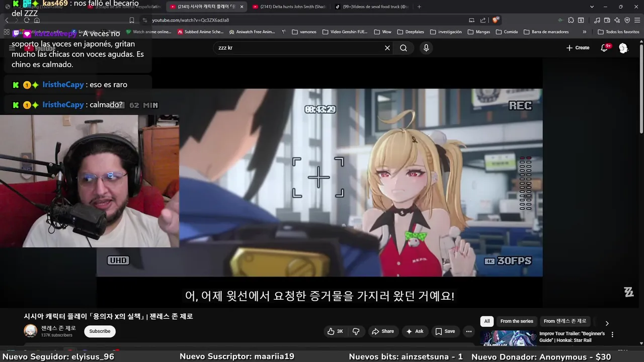
Task: Click the install/cast screen icon in address bar
Action: pyautogui.click(x=471, y=20)
